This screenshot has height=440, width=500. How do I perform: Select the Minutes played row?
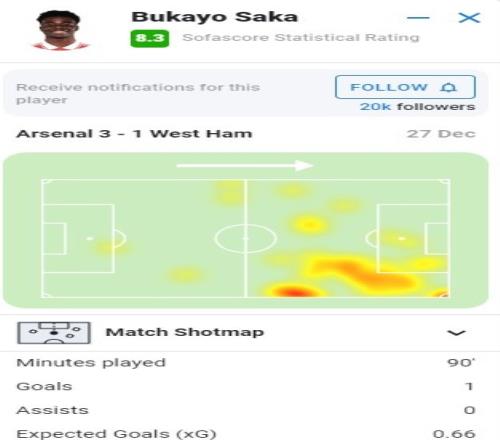246,363
